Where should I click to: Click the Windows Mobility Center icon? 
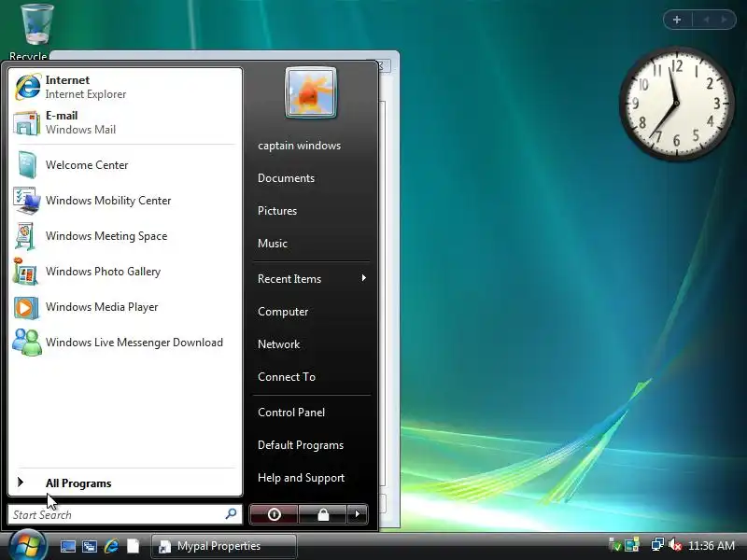point(26,201)
